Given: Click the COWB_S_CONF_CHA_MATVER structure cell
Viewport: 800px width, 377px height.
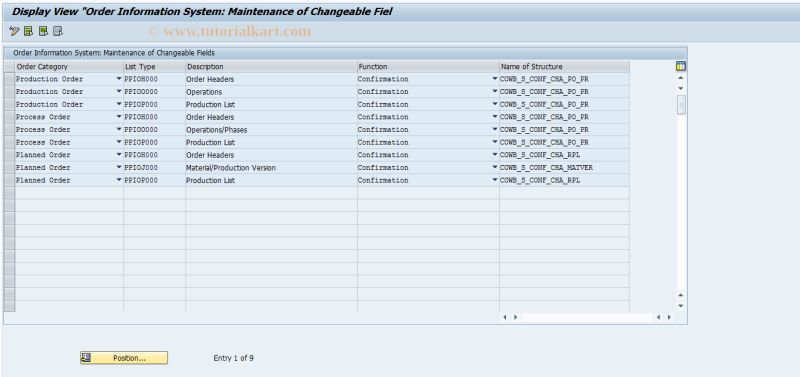Looking at the screenshot, I should click(564, 167).
